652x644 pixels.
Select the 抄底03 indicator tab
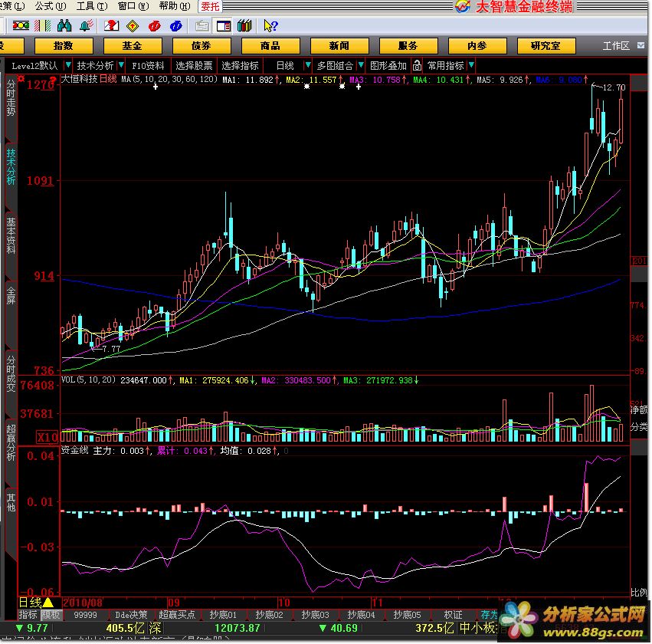coord(315,614)
